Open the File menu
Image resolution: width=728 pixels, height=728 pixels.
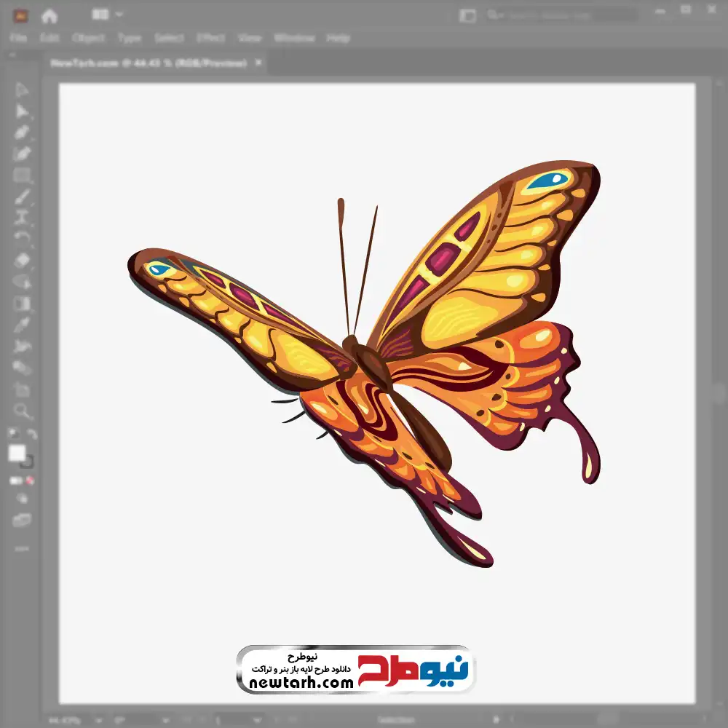[18, 38]
